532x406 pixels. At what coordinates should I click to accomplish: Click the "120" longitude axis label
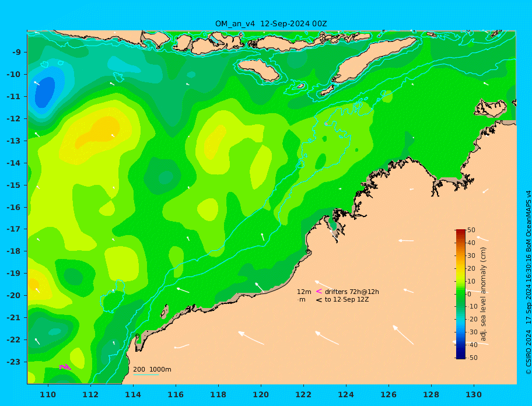(x=261, y=395)
